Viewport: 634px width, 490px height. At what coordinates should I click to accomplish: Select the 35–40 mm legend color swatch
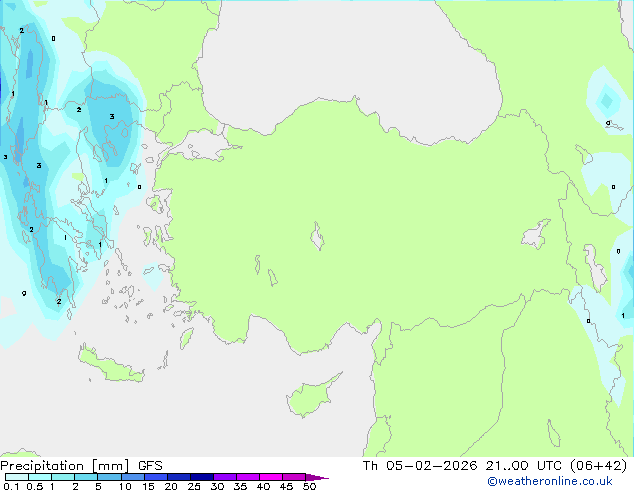tap(247, 477)
